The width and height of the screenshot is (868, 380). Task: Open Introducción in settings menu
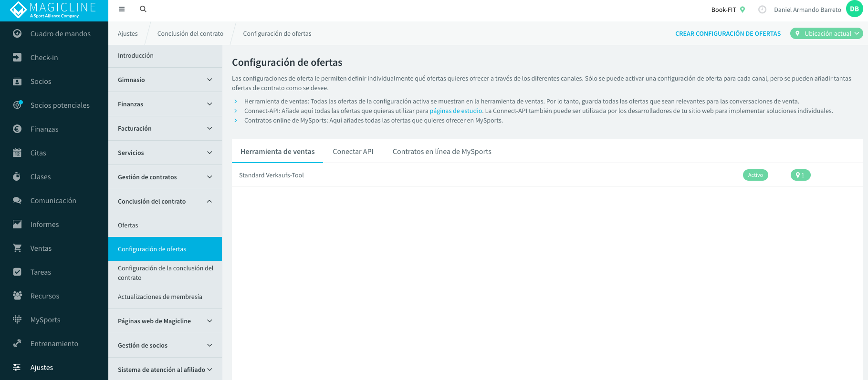click(x=165, y=56)
